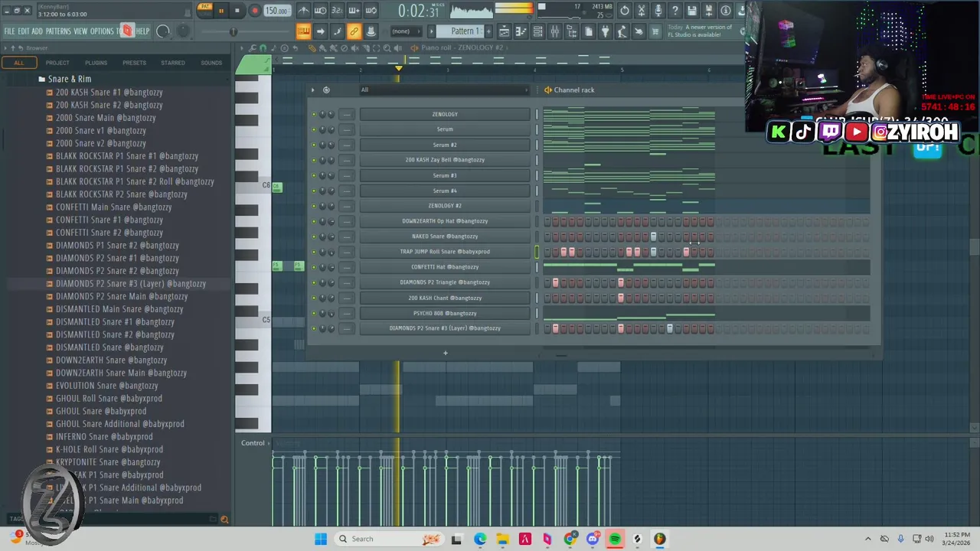Select the PSYCHO 808 @bangtozzy channel
The height and width of the screenshot is (551, 980).
click(x=445, y=313)
